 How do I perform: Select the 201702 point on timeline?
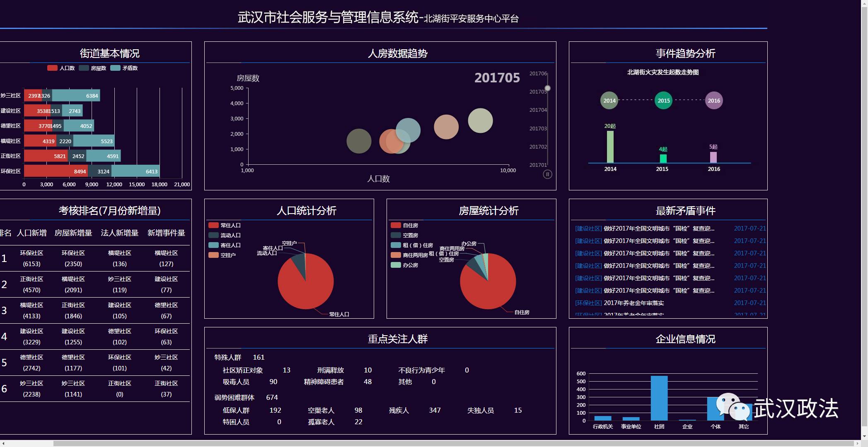pyautogui.click(x=538, y=147)
